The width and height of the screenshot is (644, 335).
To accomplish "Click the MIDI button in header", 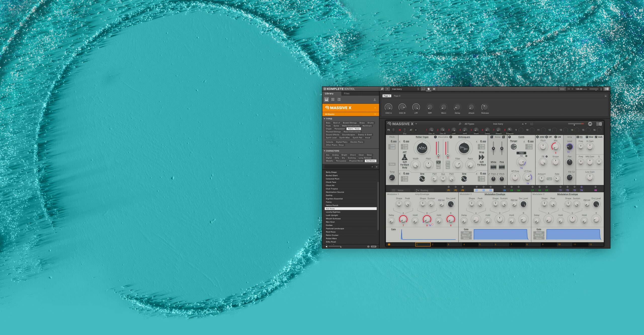I will (x=562, y=89).
